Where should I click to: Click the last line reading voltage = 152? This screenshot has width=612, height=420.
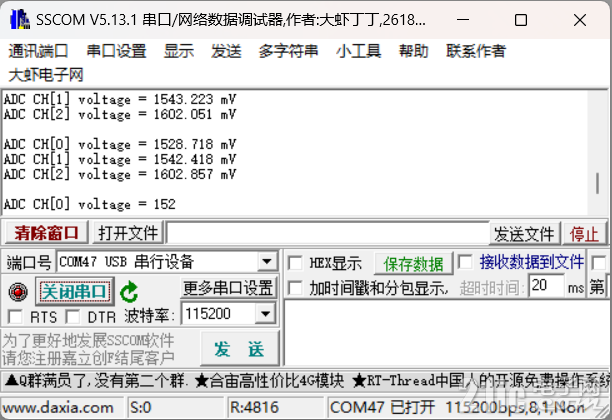click(x=89, y=204)
